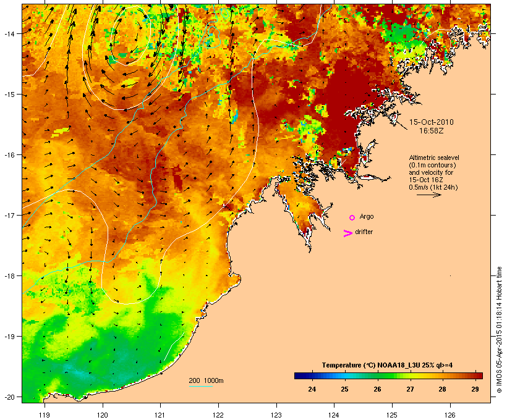Click the magenta drifter legend marker
The width and height of the screenshot is (507, 420).
coord(347,233)
